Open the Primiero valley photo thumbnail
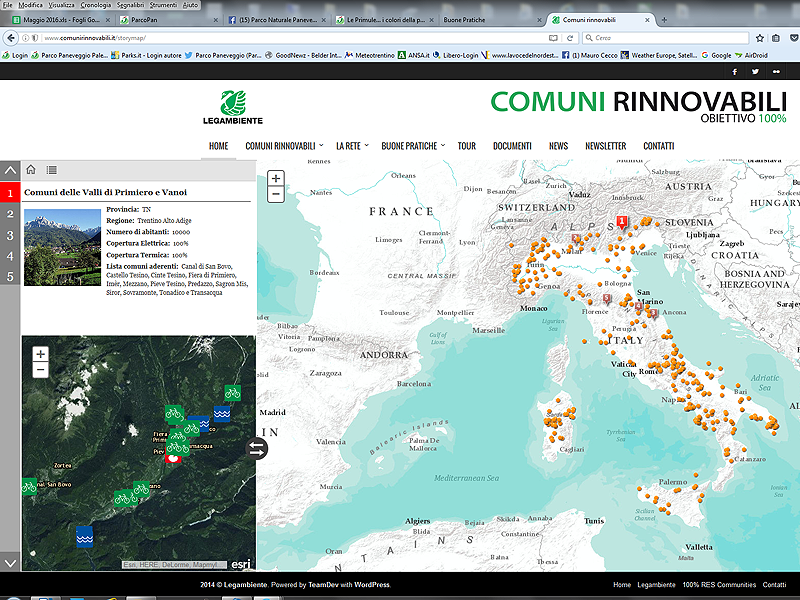Image resolution: width=800 pixels, height=600 pixels. pos(62,247)
